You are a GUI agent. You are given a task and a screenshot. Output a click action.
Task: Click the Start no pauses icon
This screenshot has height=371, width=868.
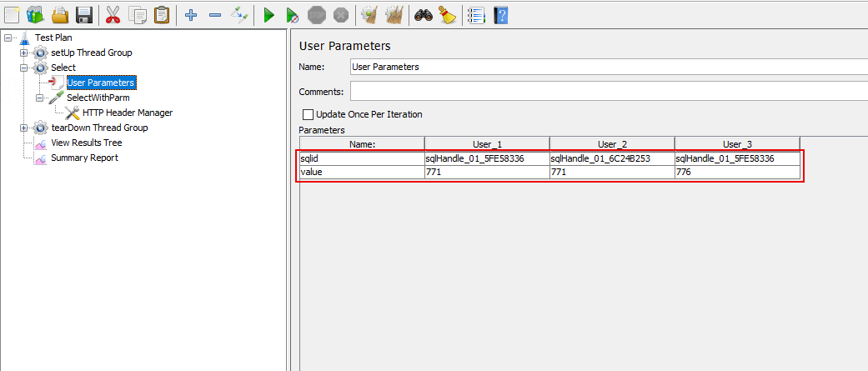click(292, 14)
